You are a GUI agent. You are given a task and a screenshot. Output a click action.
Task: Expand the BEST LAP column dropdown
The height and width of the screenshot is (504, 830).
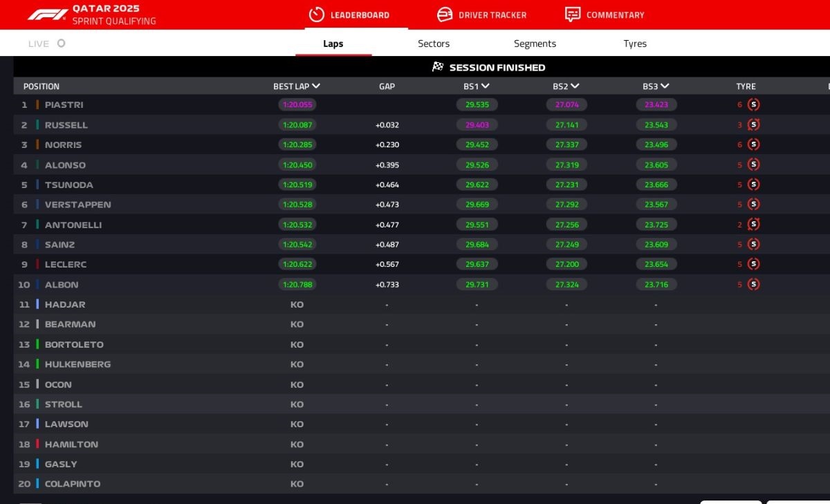tap(316, 86)
